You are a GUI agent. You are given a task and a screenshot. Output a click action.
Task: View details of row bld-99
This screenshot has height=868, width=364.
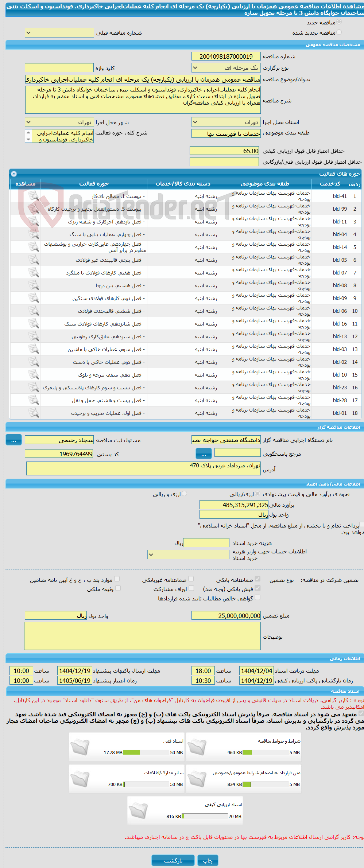pyautogui.click(x=34, y=209)
